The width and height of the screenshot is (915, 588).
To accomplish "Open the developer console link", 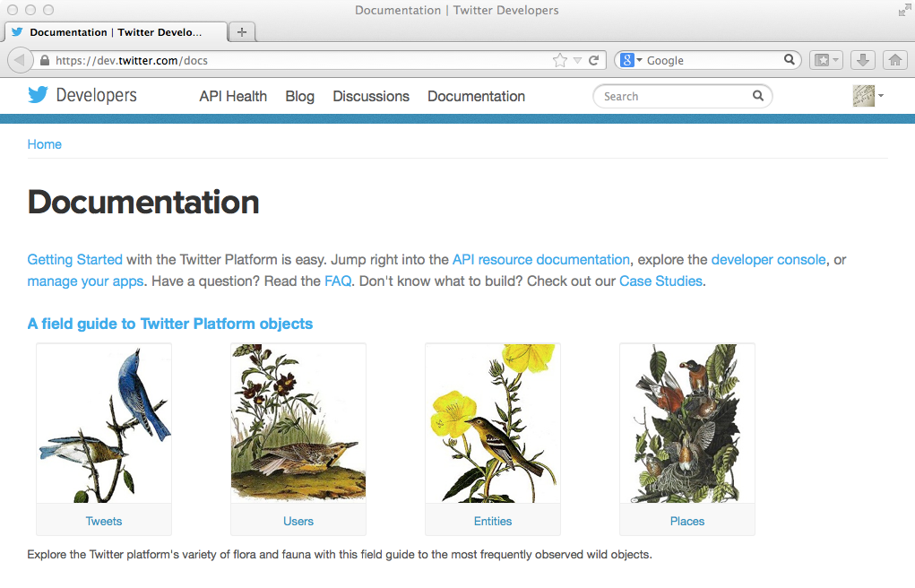I will [769, 260].
